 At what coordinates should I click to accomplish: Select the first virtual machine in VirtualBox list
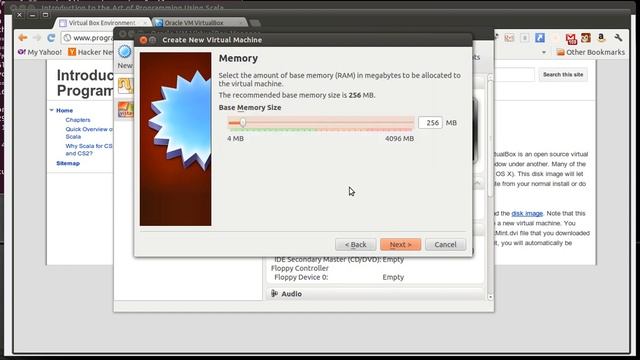pyautogui.click(x=125, y=86)
